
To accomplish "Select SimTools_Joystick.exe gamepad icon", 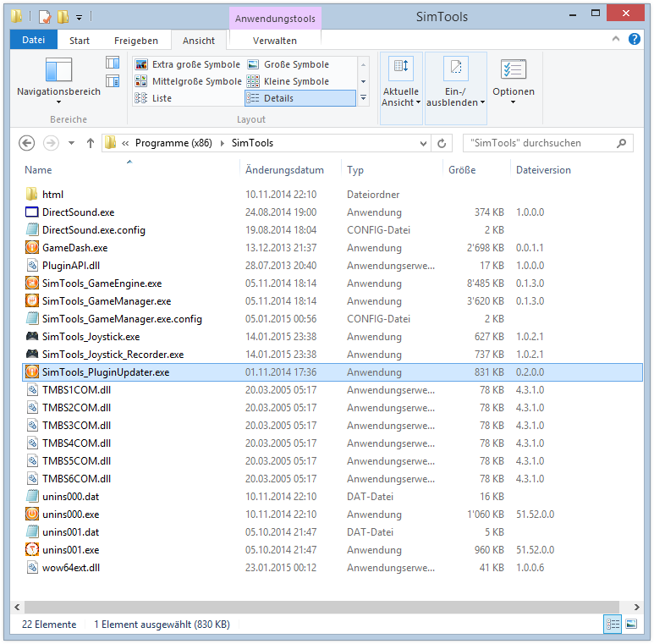I will (31, 336).
